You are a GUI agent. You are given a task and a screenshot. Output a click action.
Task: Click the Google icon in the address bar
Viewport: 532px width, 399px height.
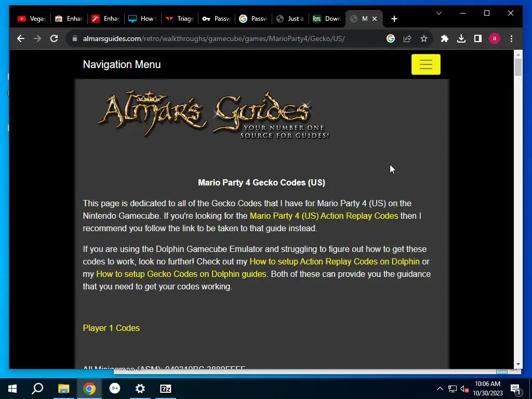[x=391, y=38]
